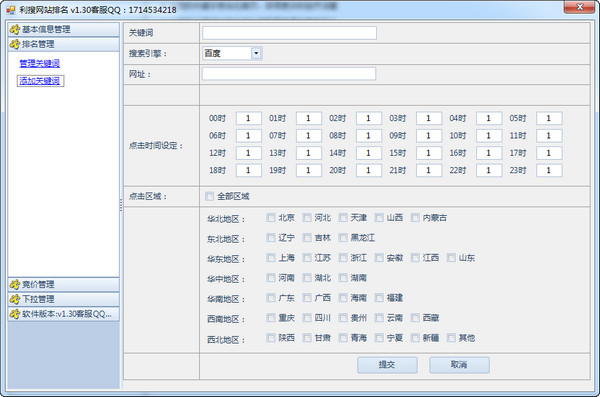Open the 软件版本 v1.30 section

pyautogui.click(x=64, y=314)
